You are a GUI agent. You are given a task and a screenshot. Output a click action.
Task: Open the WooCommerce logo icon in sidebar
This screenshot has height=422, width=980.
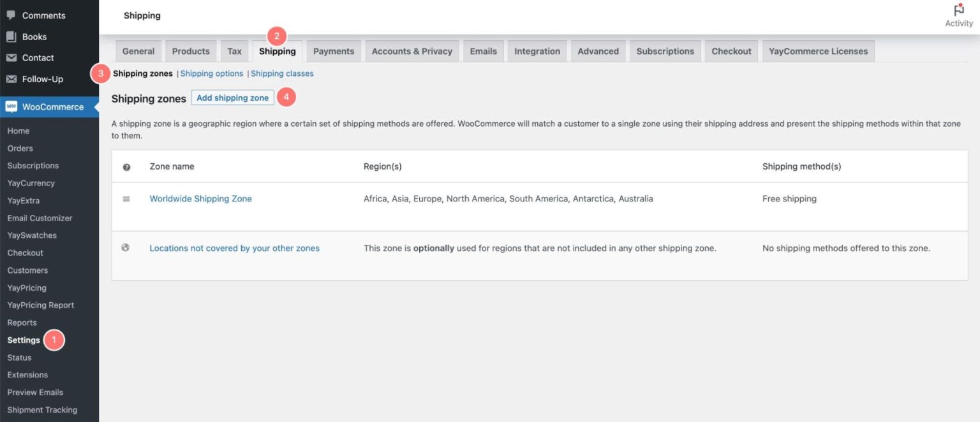[11, 106]
